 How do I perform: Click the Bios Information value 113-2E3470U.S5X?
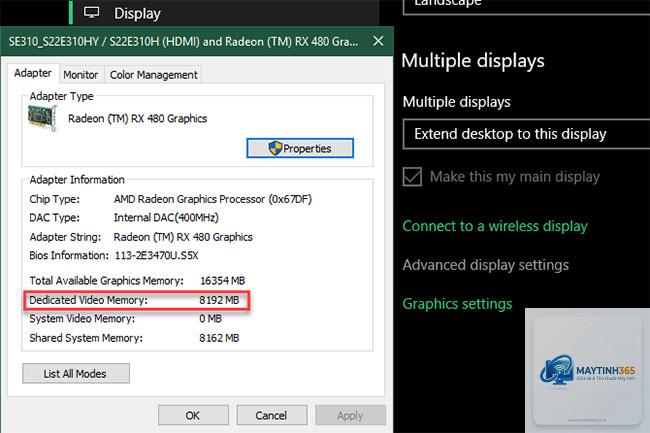[156, 255]
